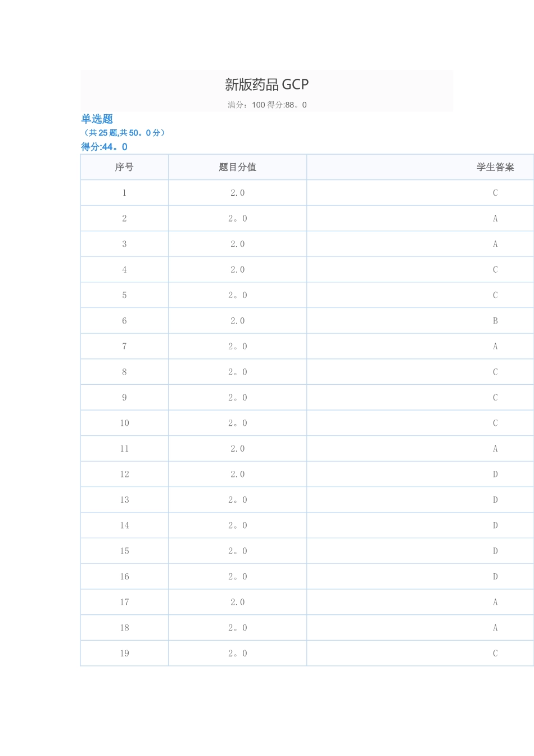Click answer A in row 17

point(495,602)
